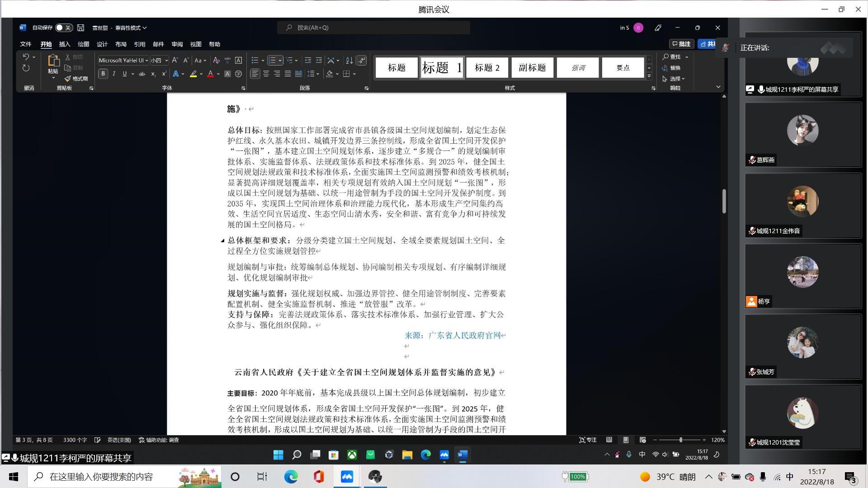Collapse the 总体框架和要求 heading triangle
Image resolution: width=868 pixels, height=488 pixels.
tap(222, 240)
